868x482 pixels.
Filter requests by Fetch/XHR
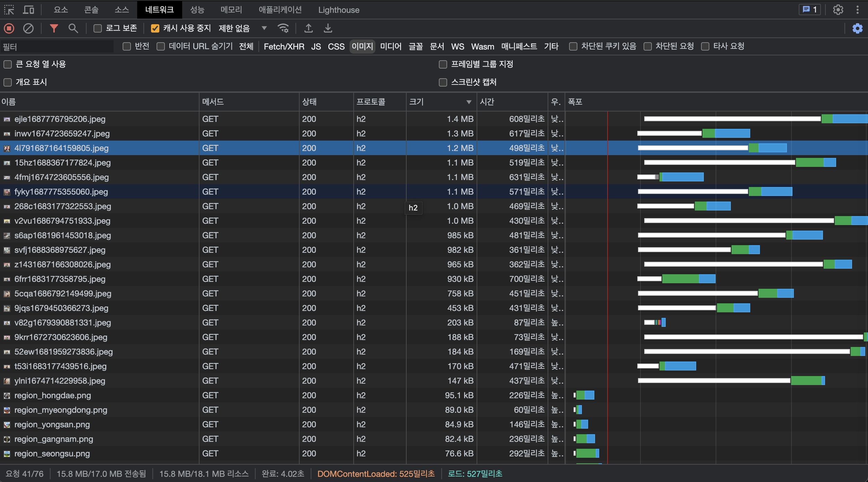284,46
